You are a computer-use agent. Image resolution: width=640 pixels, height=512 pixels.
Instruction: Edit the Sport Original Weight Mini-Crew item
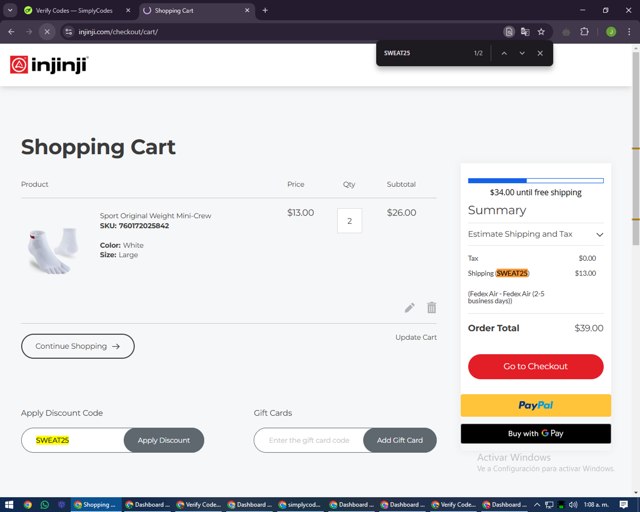click(409, 307)
